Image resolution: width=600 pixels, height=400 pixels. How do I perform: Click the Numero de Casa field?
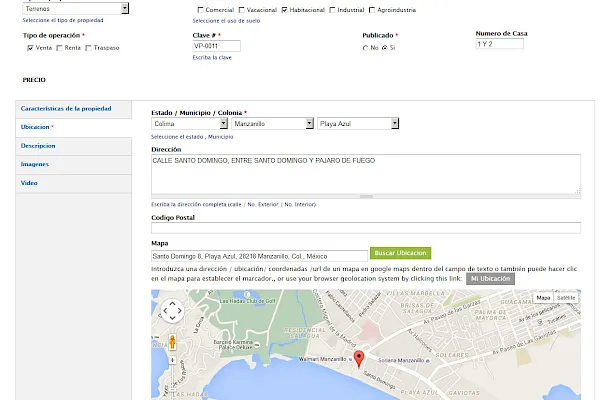pyautogui.click(x=499, y=44)
